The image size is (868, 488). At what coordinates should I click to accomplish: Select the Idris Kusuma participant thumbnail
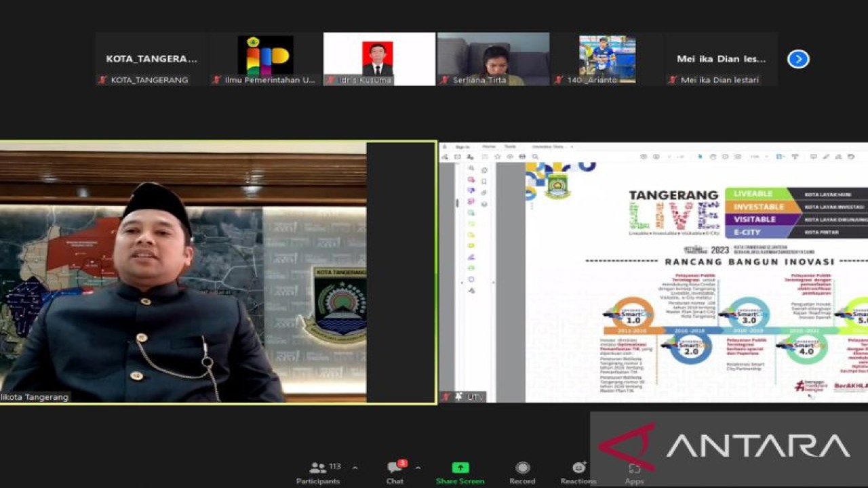[x=378, y=59]
